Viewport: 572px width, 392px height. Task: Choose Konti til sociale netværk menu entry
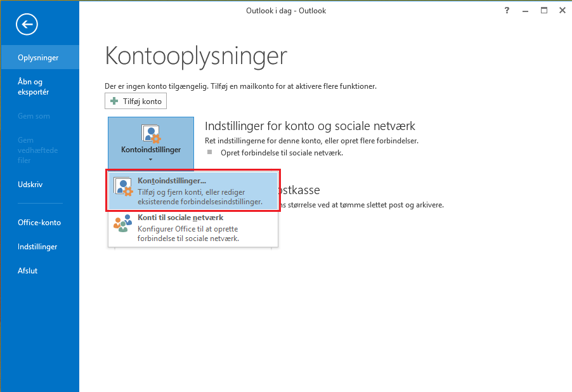[x=193, y=228]
